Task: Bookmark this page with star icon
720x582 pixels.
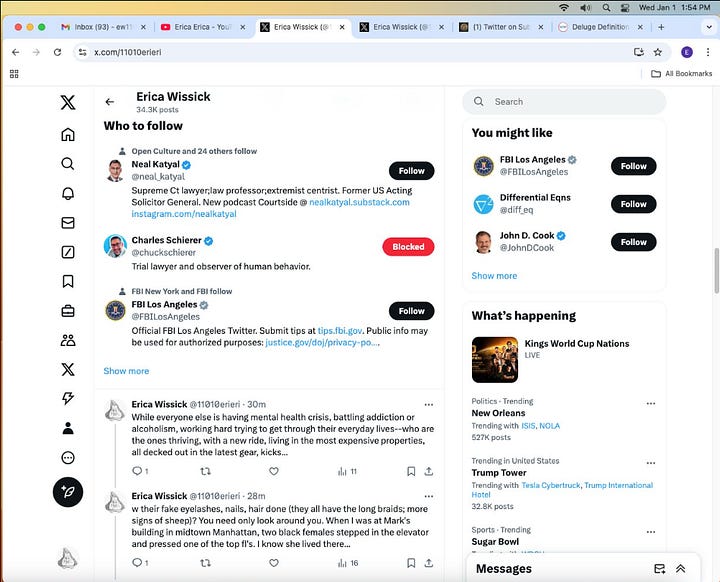Action: pos(658,52)
